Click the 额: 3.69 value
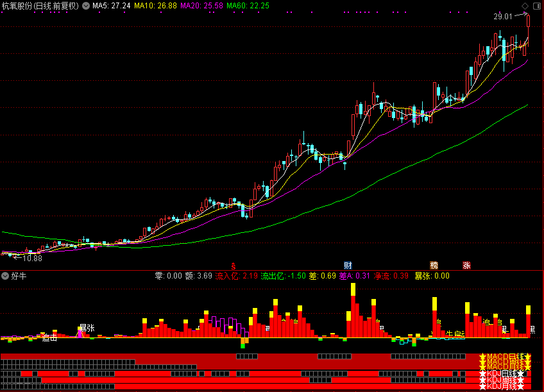Screen dimensions: 544x392 198,276
